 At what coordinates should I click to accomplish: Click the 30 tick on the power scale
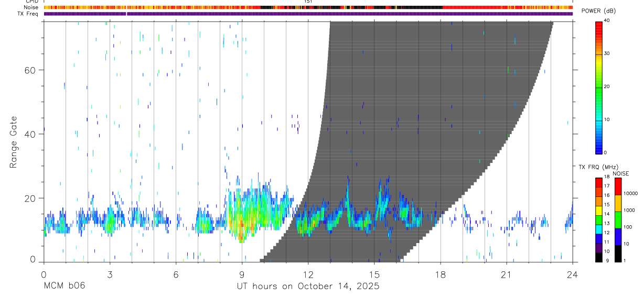[607, 53]
